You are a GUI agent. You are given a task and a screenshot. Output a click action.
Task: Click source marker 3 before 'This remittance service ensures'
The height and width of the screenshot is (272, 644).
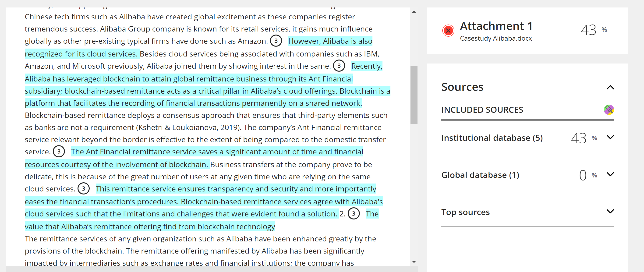(84, 188)
